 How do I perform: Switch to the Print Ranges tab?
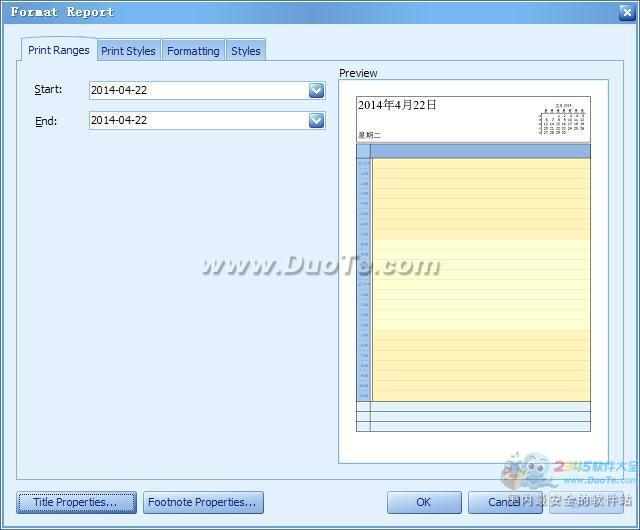click(x=59, y=50)
